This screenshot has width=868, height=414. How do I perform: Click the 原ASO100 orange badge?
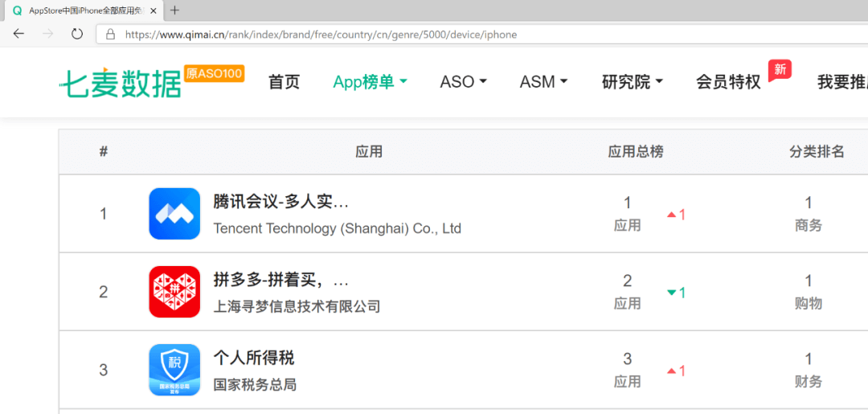coord(215,74)
